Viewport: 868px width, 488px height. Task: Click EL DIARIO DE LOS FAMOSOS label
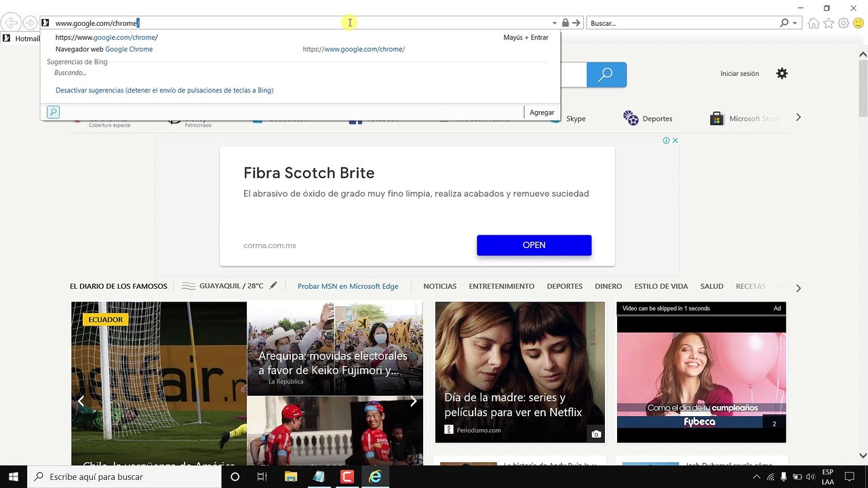pyautogui.click(x=119, y=286)
